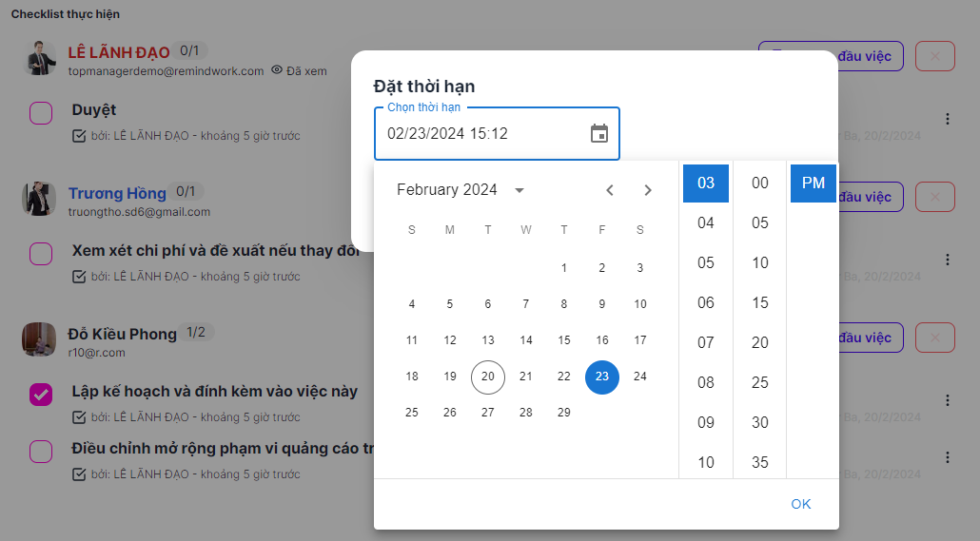The width and height of the screenshot is (980, 541).
Task: Go to next month arrow
Action: (x=648, y=190)
